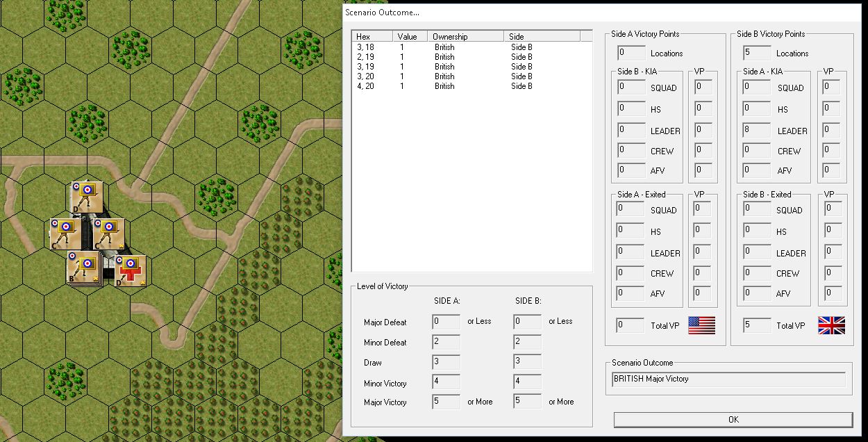Click the Side B - Exited AFV count field
The width and height of the screenshot is (868, 442).
(757, 293)
